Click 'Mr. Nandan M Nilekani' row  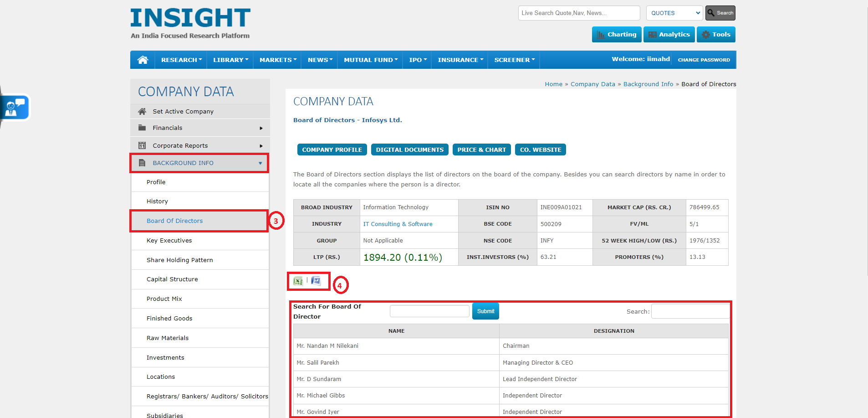pos(511,346)
